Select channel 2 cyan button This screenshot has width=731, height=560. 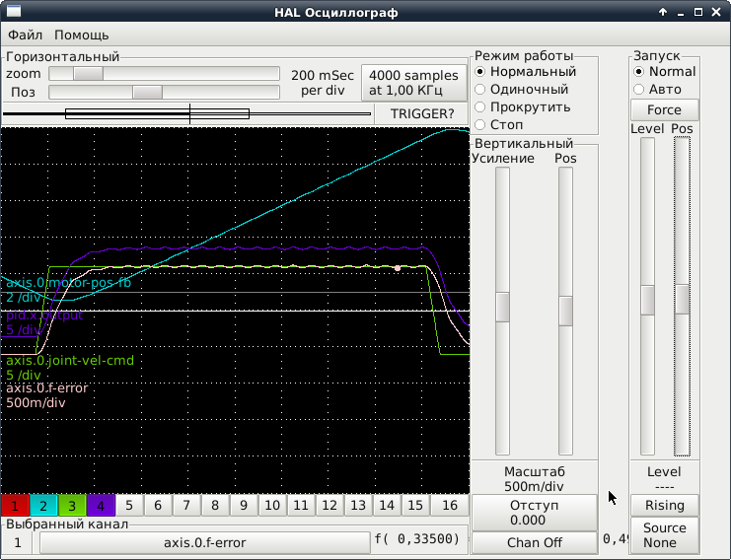43,506
